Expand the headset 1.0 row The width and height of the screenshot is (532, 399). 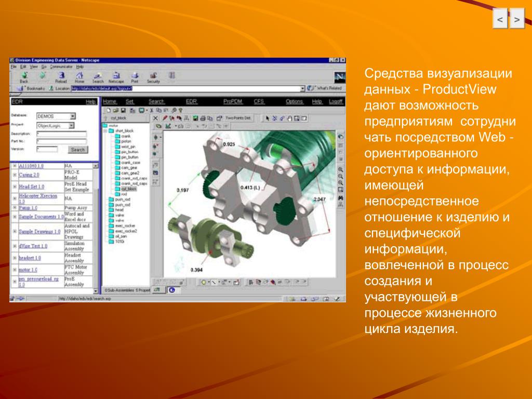(15, 258)
